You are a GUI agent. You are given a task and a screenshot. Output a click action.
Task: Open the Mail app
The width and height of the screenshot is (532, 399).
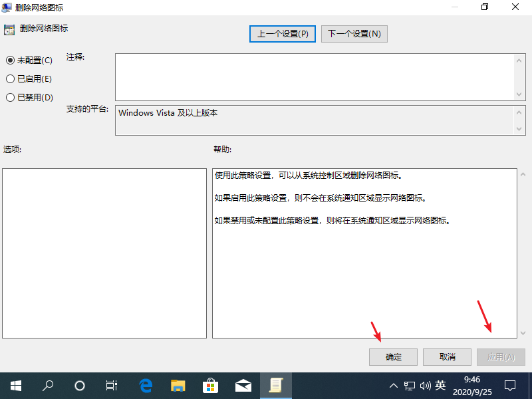coord(243,386)
